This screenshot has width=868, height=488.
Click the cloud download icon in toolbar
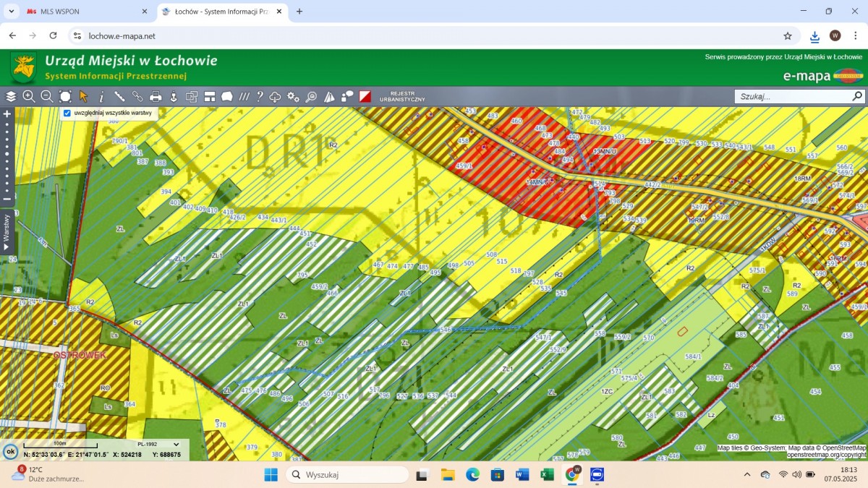pyautogui.click(x=275, y=96)
